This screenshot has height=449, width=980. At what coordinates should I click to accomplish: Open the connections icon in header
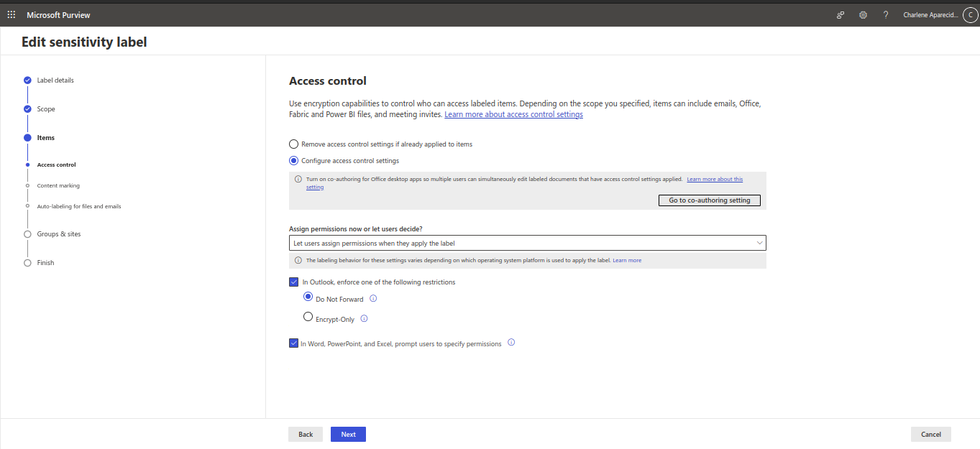pyautogui.click(x=840, y=14)
